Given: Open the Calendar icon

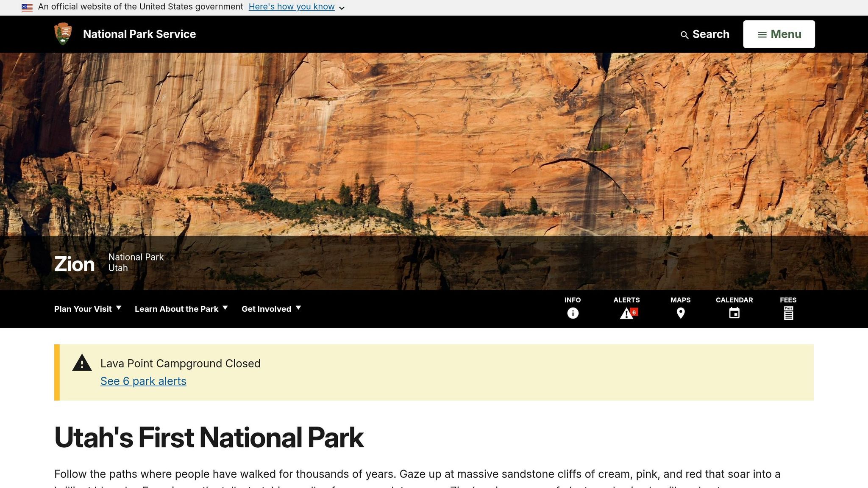Looking at the screenshot, I should pos(734,313).
